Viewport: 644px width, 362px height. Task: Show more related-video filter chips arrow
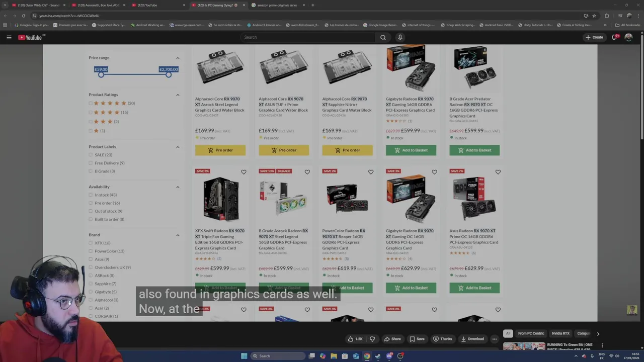click(598, 333)
